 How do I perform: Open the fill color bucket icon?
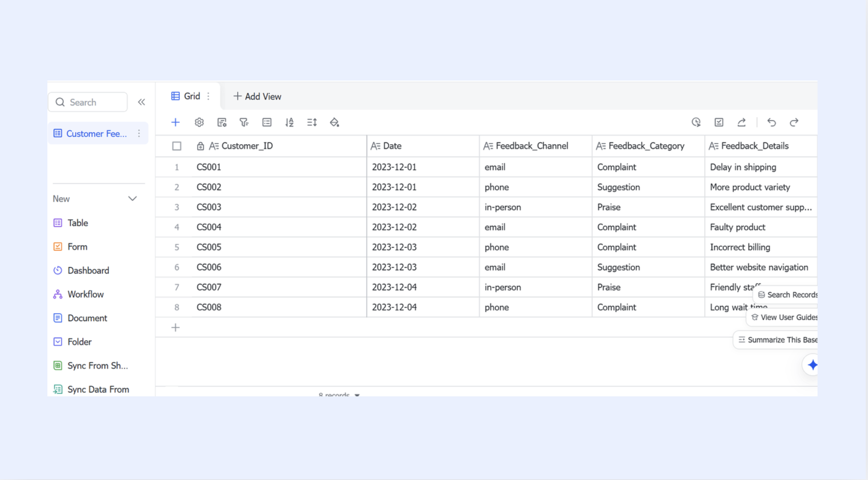(x=334, y=122)
